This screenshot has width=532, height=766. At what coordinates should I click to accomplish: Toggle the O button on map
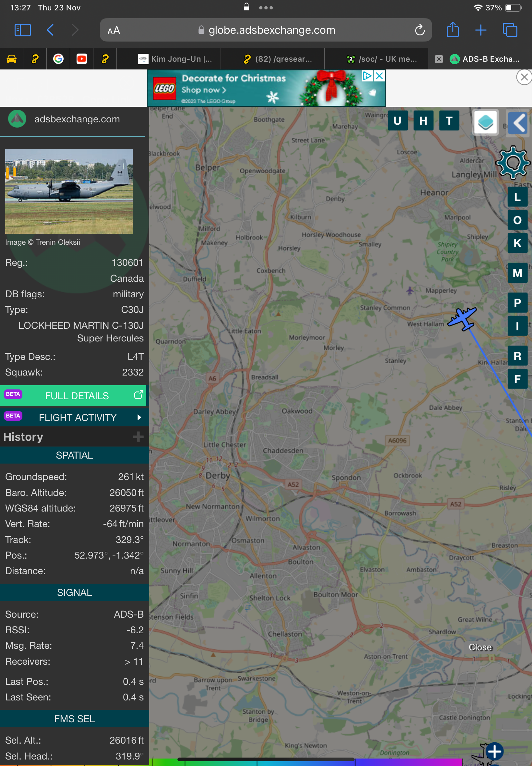pyautogui.click(x=517, y=220)
